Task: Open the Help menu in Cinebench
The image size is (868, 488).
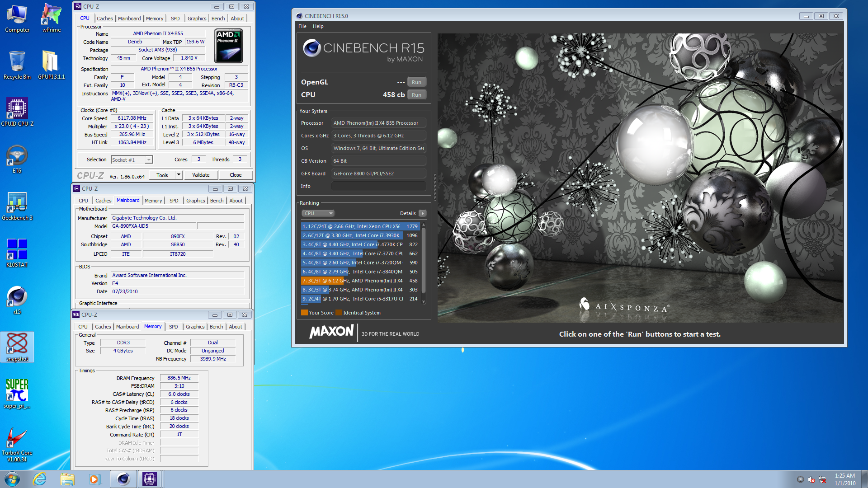Action: click(318, 26)
